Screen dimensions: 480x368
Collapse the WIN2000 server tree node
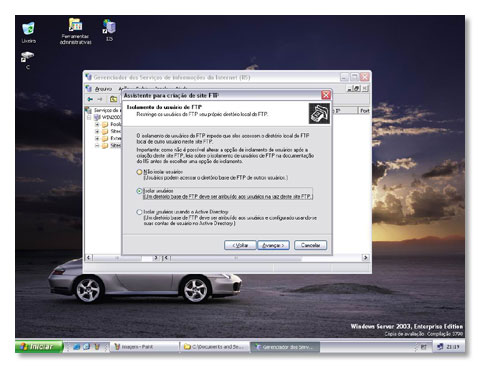pos(89,117)
